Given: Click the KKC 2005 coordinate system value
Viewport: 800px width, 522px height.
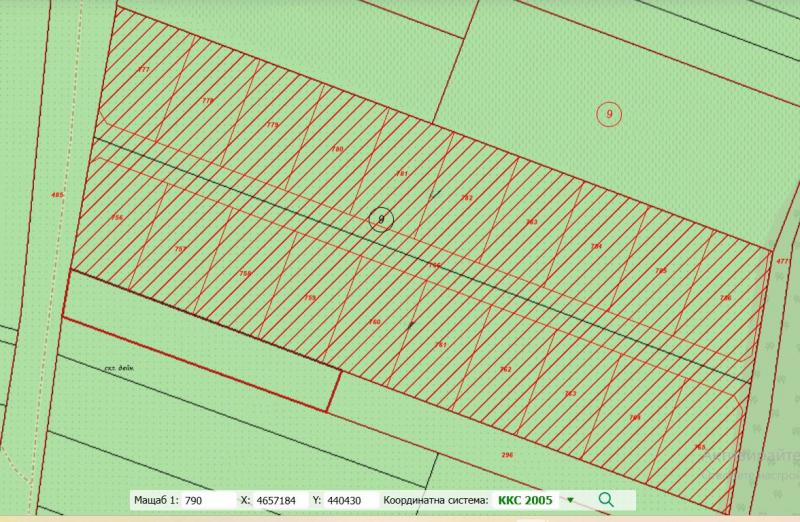Looking at the screenshot, I should pos(527,499).
